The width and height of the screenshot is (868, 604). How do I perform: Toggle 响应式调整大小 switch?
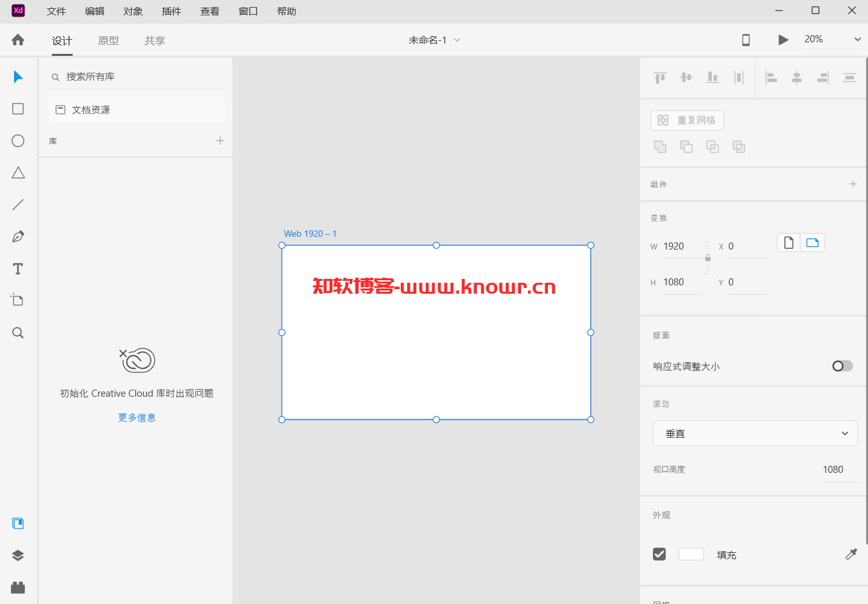tap(842, 366)
